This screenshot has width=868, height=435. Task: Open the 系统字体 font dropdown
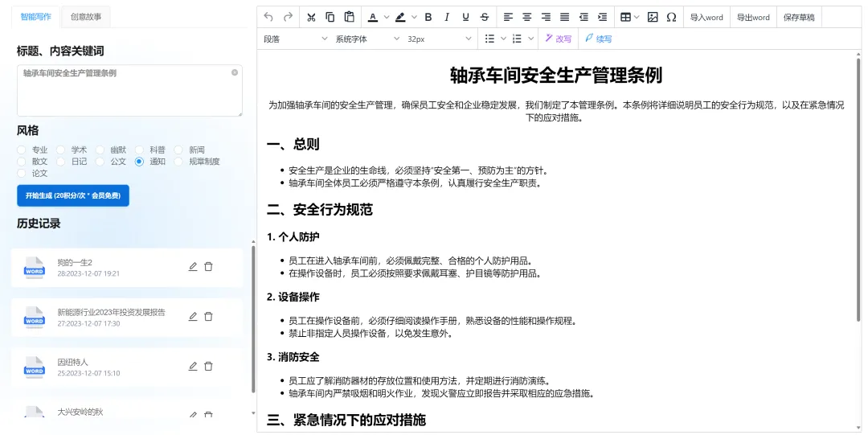tap(367, 39)
